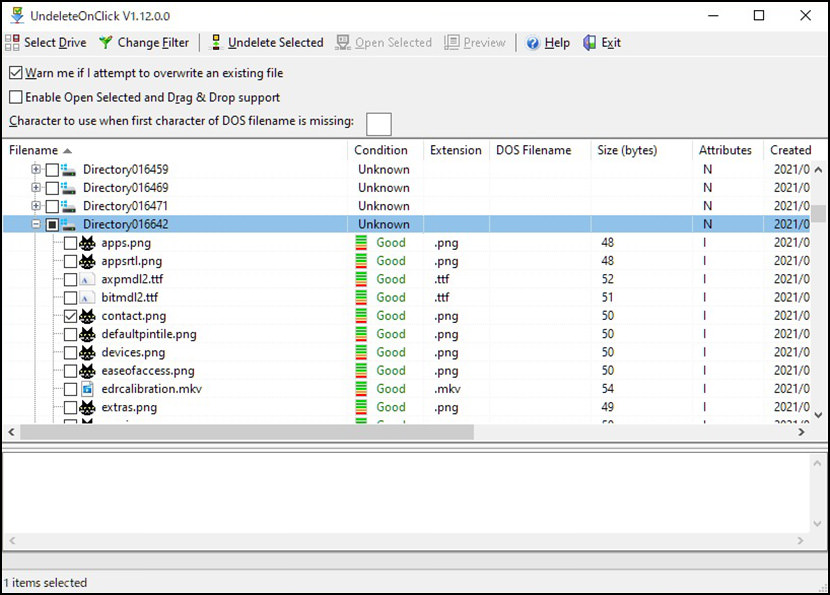Click the Undelete Selected traffic-light icon
This screenshot has height=595, width=830.
(x=216, y=42)
